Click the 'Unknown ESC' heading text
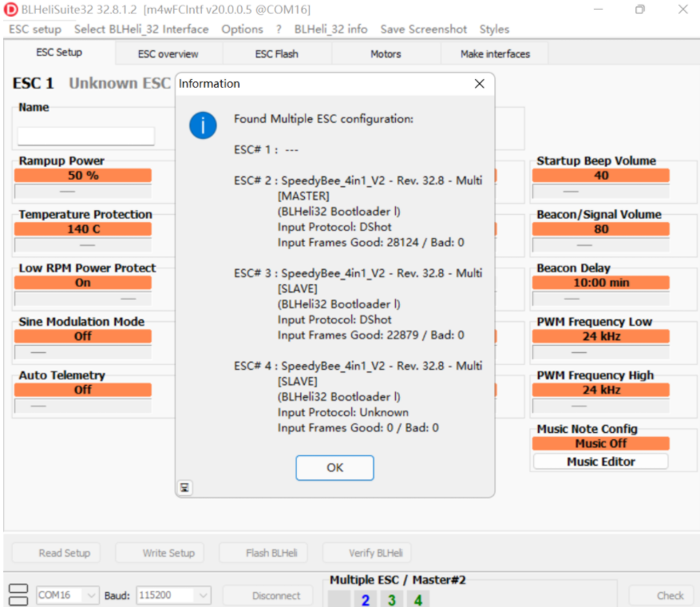The image size is (700, 607). pos(120,84)
